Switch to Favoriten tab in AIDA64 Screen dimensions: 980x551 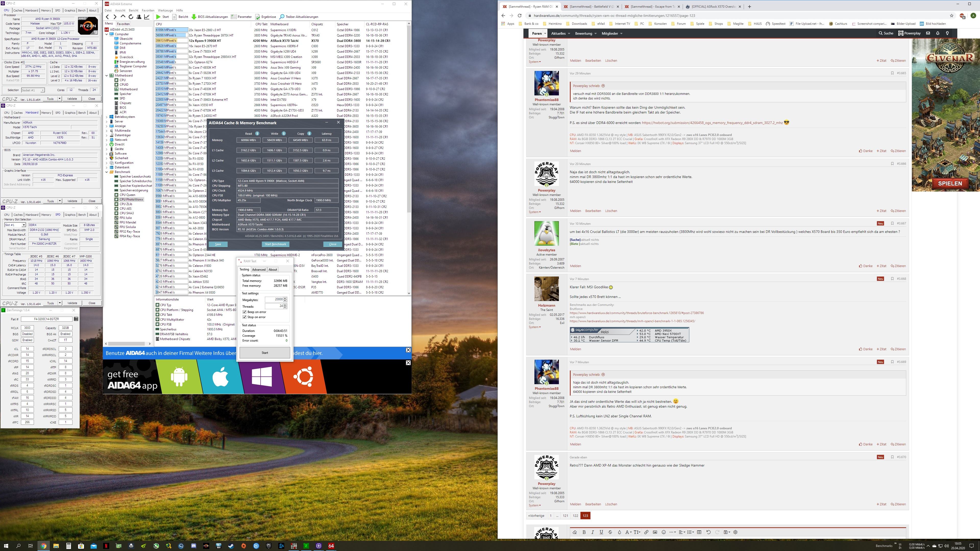[x=123, y=23]
